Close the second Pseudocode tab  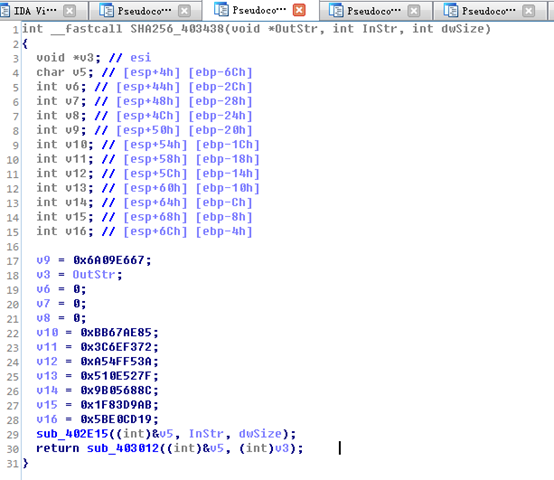(x=184, y=11)
